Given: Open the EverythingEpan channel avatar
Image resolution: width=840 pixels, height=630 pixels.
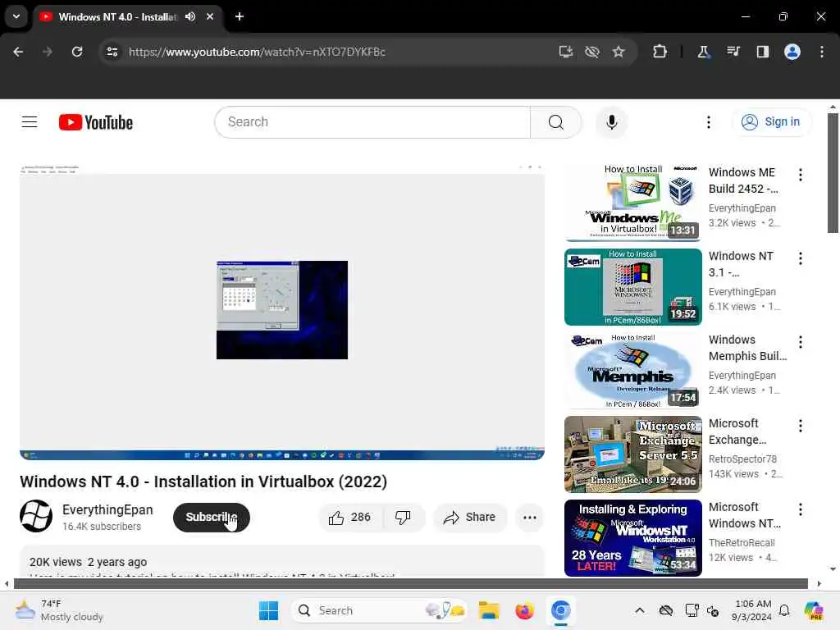Looking at the screenshot, I should 36,516.
